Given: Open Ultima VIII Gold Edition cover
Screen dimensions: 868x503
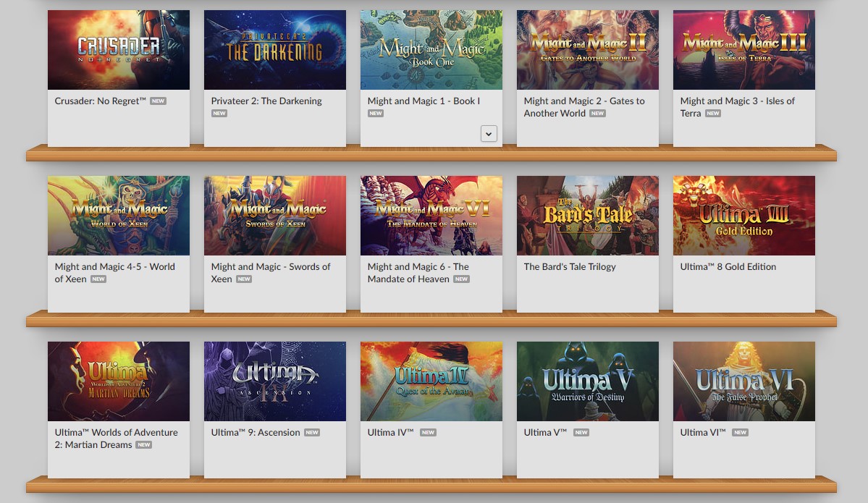Looking at the screenshot, I should pyautogui.click(x=744, y=216).
